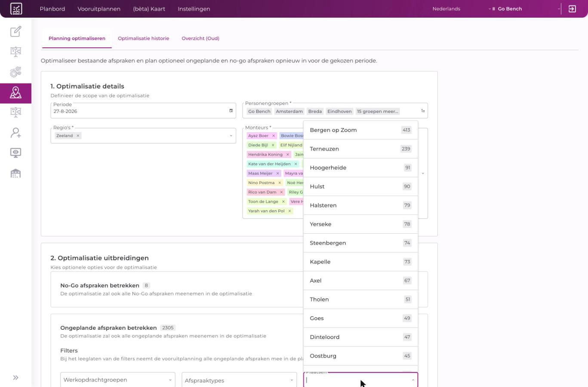Remove Yarah van den Pol from Monteurs
The height and width of the screenshot is (387, 588).
[x=289, y=211]
